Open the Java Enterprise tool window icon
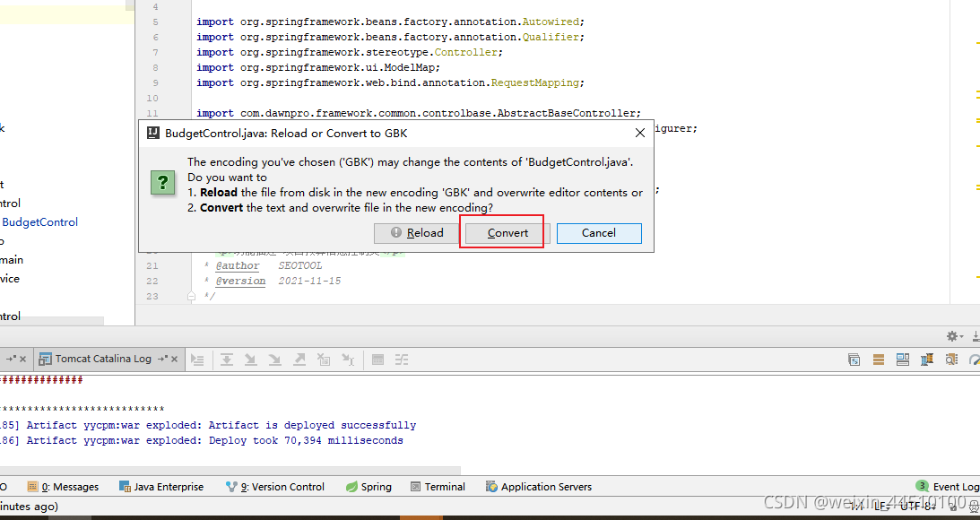The width and height of the screenshot is (980, 520). coord(161,486)
